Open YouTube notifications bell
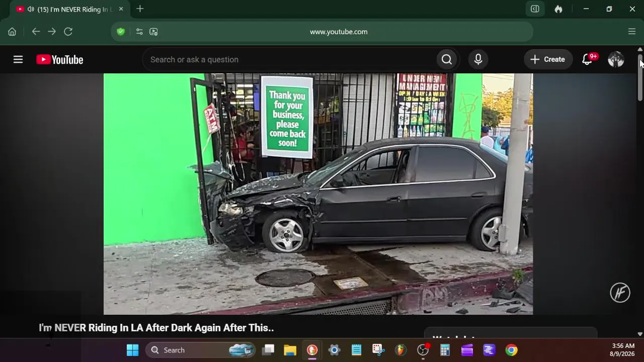The image size is (644, 362). pyautogui.click(x=587, y=59)
